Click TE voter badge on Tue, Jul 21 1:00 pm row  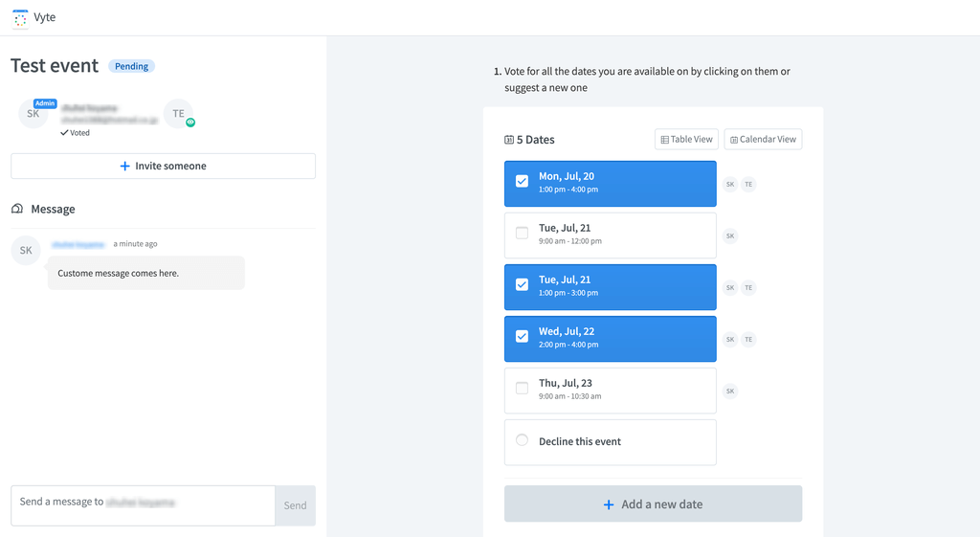(748, 287)
